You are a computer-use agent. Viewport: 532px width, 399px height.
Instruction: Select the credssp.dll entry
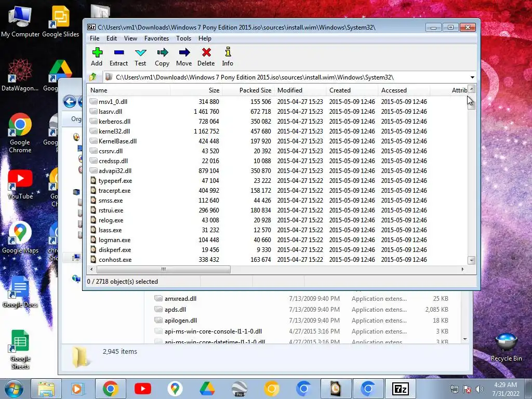tap(277, 161)
